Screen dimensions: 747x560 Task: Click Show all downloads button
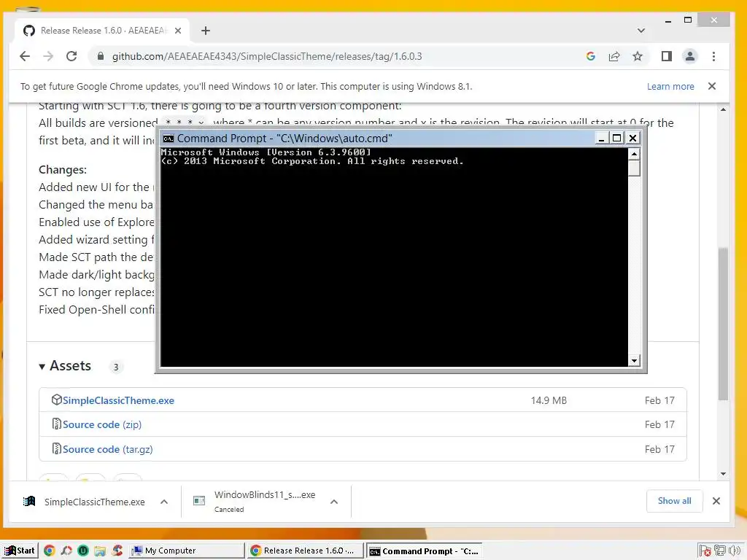point(674,501)
